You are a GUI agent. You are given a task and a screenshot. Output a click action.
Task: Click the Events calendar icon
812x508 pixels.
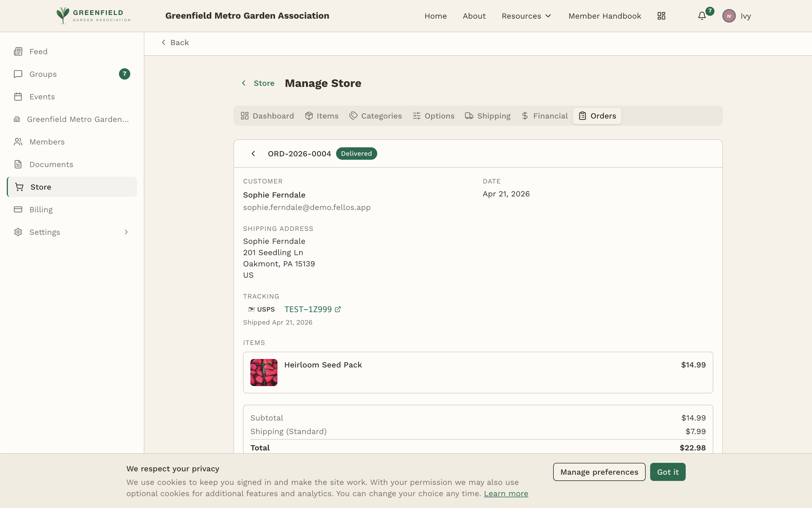[x=18, y=97]
